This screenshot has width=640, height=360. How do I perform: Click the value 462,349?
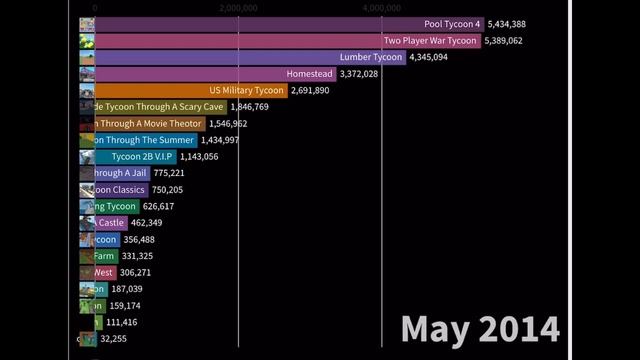click(147, 223)
